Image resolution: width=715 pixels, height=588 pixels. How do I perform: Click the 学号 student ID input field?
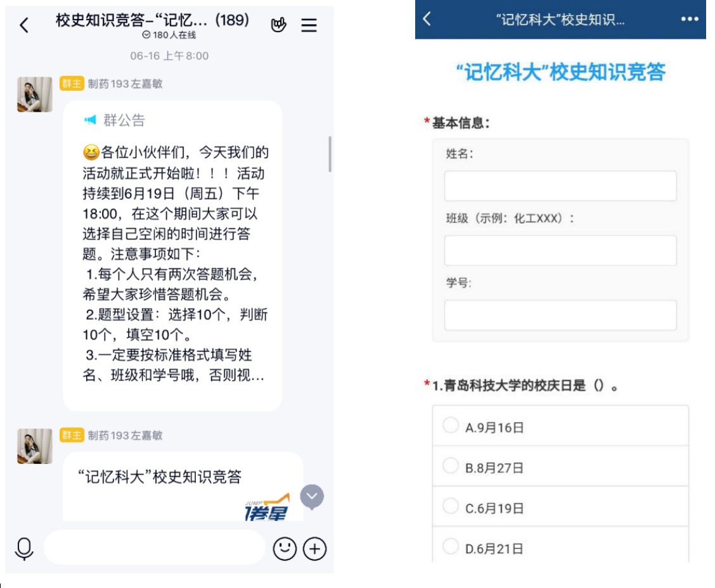[x=560, y=316]
